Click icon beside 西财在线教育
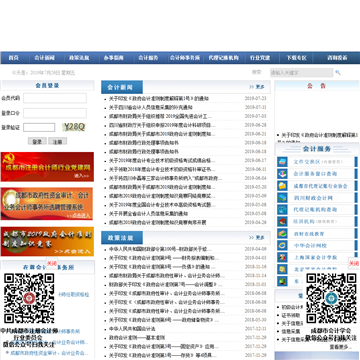Image resolution: width=360 pixels, height=360 pixels. tap(282, 234)
